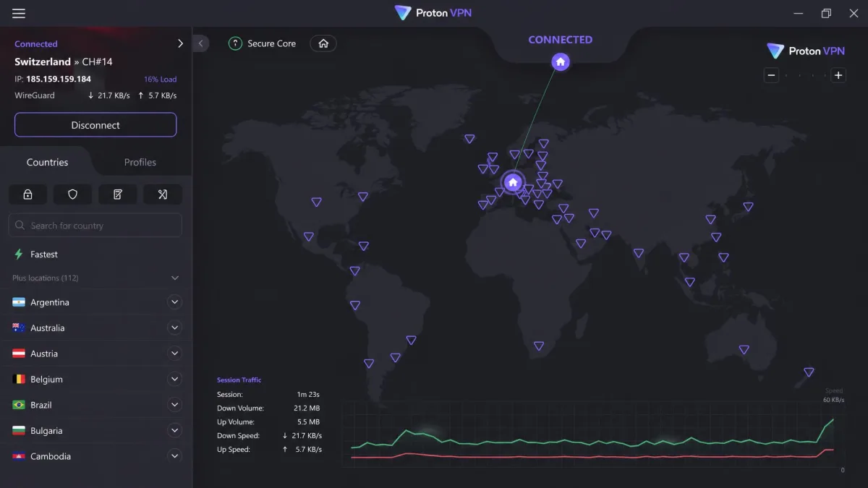Select the Colombia server marker on map
The width and height of the screenshot is (868, 488).
(354, 271)
